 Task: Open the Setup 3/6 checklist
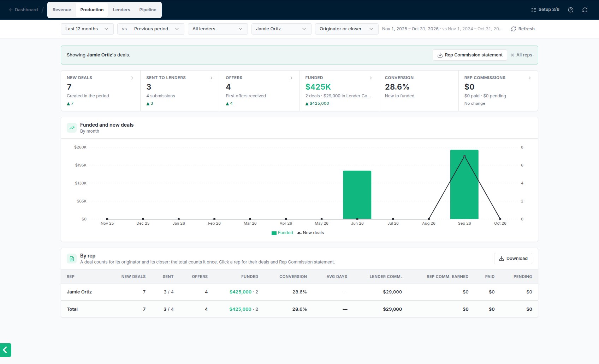(545, 10)
